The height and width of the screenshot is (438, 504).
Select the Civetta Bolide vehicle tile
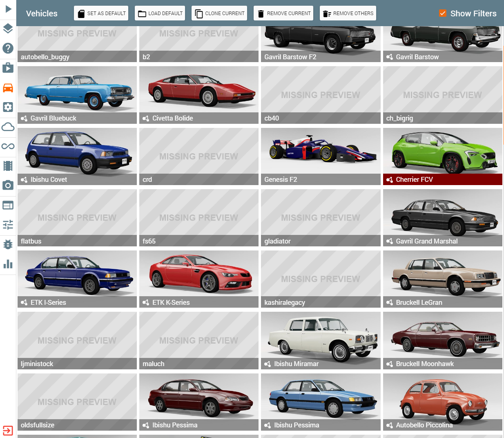(199, 95)
